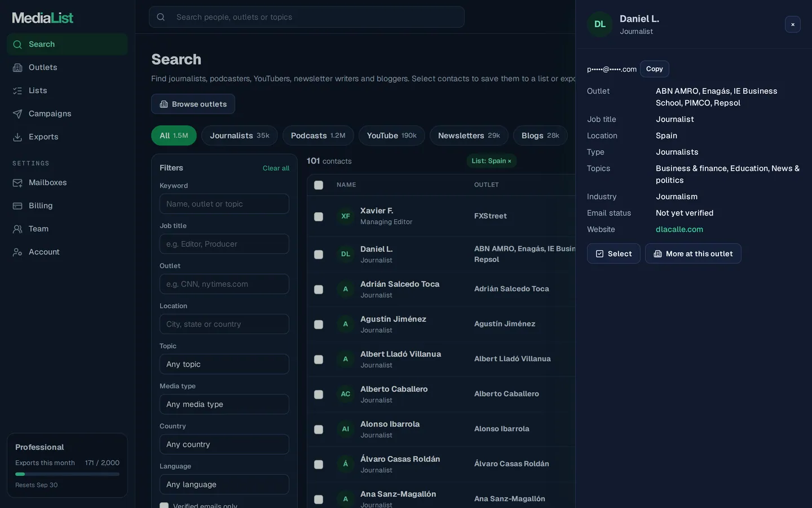Click the Browse outlets button
The height and width of the screenshot is (508, 812).
click(193, 104)
